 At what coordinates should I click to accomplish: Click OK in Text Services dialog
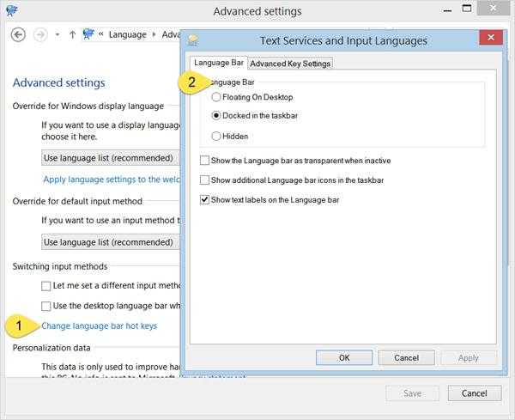[x=344, y=357]
